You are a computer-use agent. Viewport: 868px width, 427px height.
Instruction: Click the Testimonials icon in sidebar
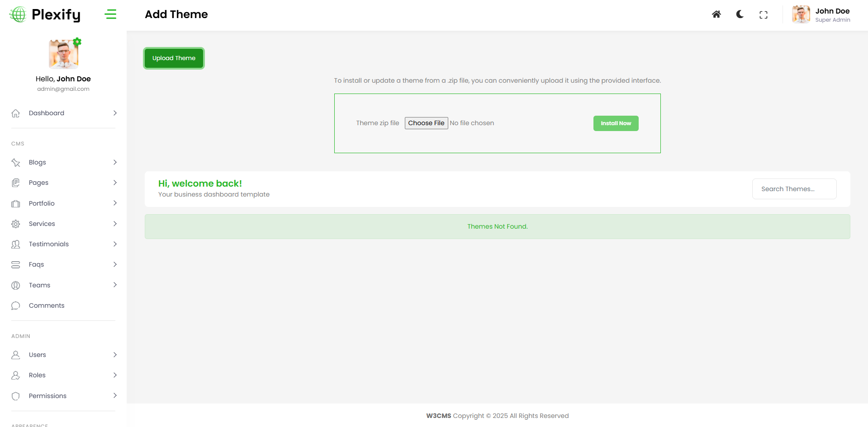(16, 244)
